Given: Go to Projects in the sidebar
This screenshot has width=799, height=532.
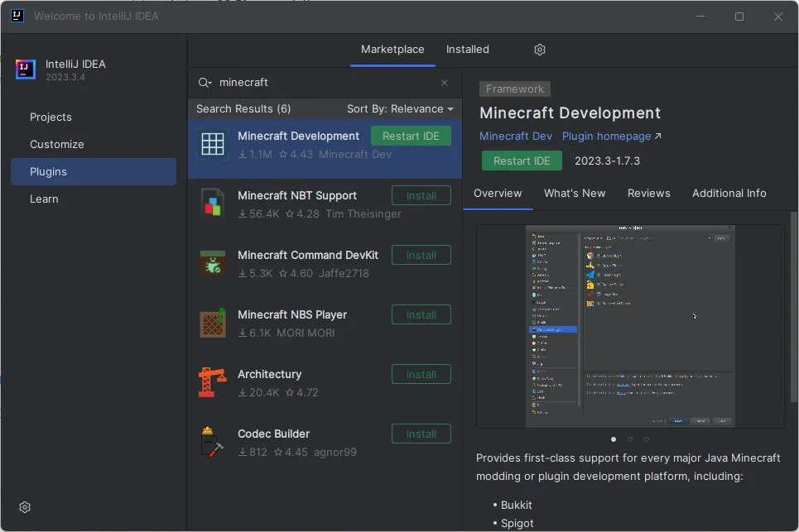Looking at the screenshot, I should tap(94, 117).
